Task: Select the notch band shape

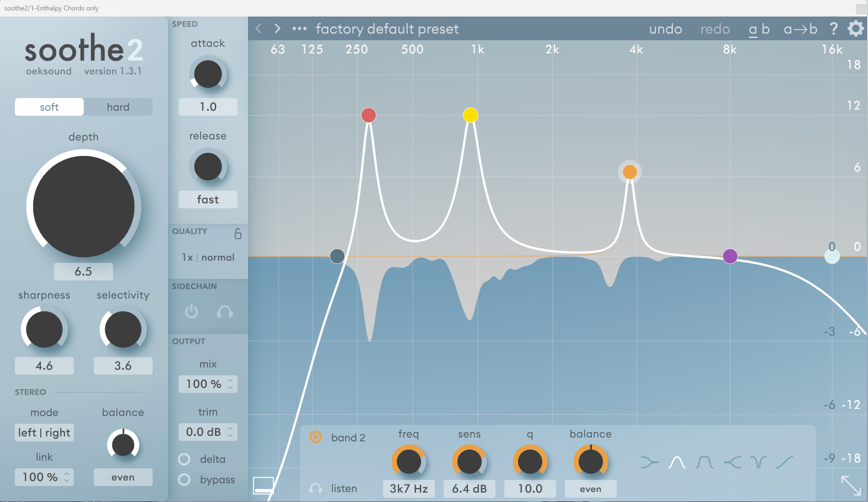Action: (758, 462)
